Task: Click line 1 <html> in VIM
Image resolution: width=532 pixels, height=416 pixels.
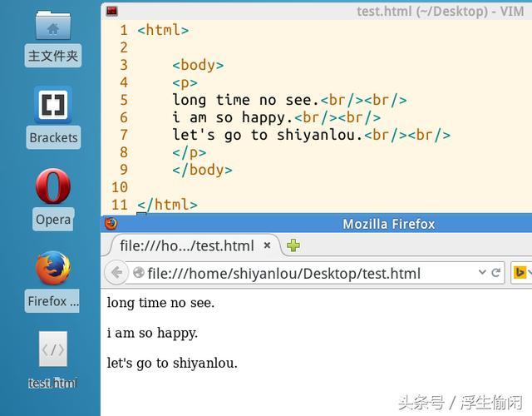Action: pos(163,30)
